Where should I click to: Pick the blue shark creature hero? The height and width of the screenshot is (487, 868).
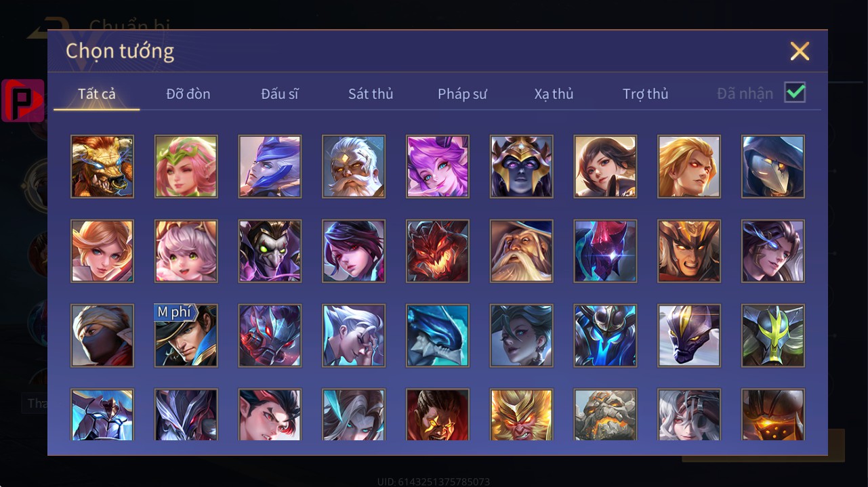[438, 335]
